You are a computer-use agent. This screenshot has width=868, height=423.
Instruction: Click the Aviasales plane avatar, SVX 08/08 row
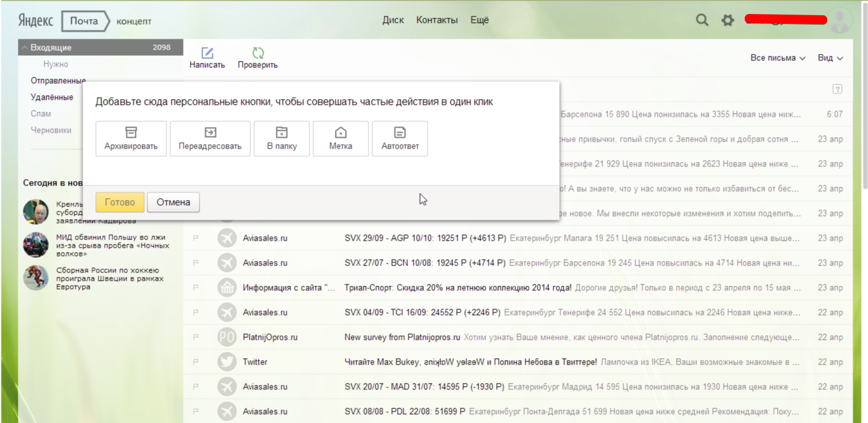pyautogui.click(x=227, y=412)
